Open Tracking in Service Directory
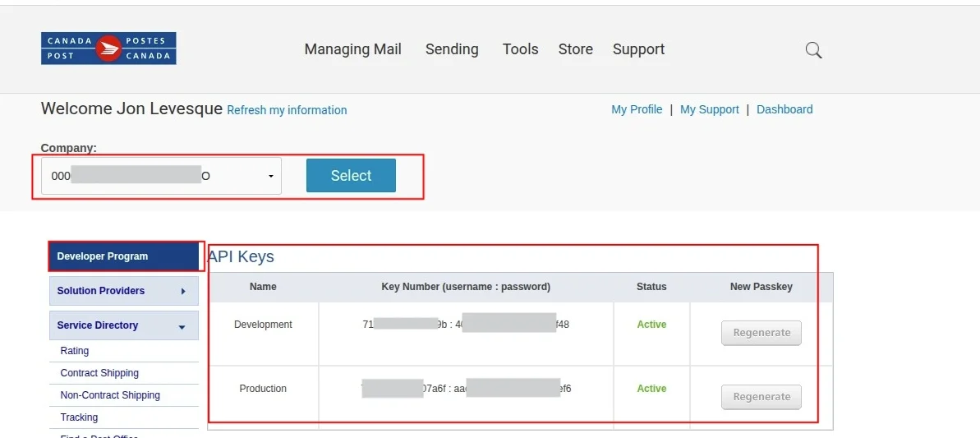The width and height of the screenshot is (980, 438). coord(79,417)
